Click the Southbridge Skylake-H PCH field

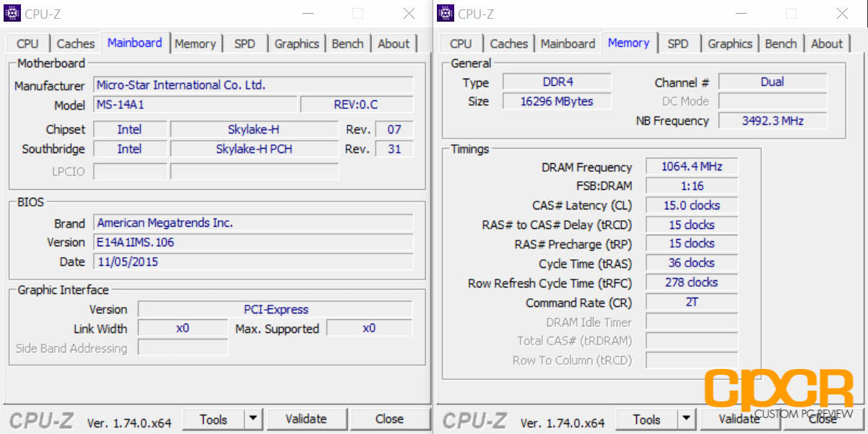(x=253, y=149)
